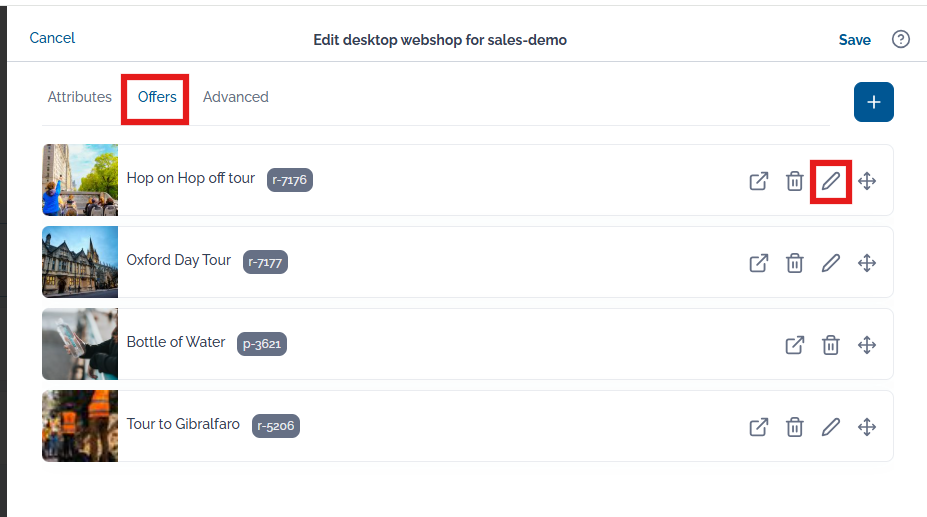The image size is (927, 517).
Task: Add a new offer with plus button
Action: pyautogui.click(x=873, y=102)
